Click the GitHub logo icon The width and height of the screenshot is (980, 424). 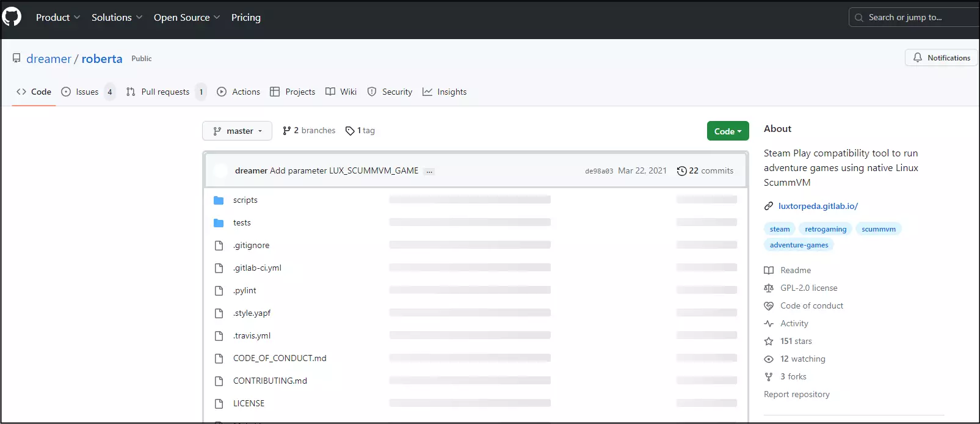[12, 16]
